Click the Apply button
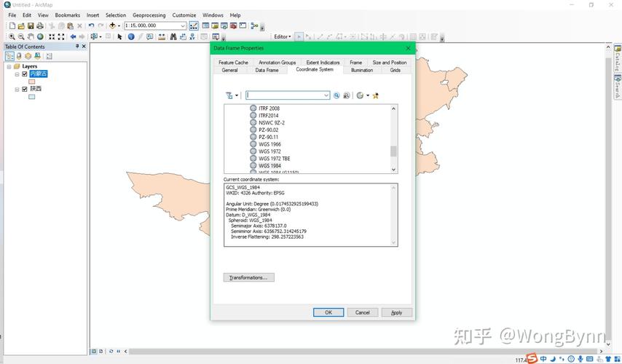 point(397,312)
